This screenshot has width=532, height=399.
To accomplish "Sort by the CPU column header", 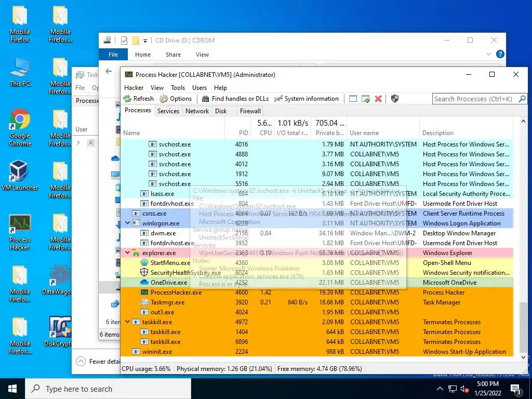I will point(263,128).
